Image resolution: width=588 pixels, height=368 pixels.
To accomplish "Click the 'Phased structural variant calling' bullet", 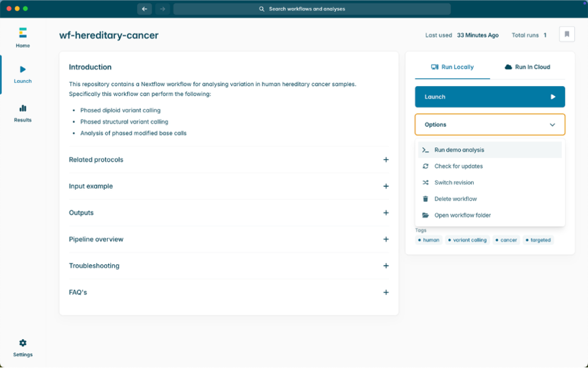I will (x=124, y=122).
